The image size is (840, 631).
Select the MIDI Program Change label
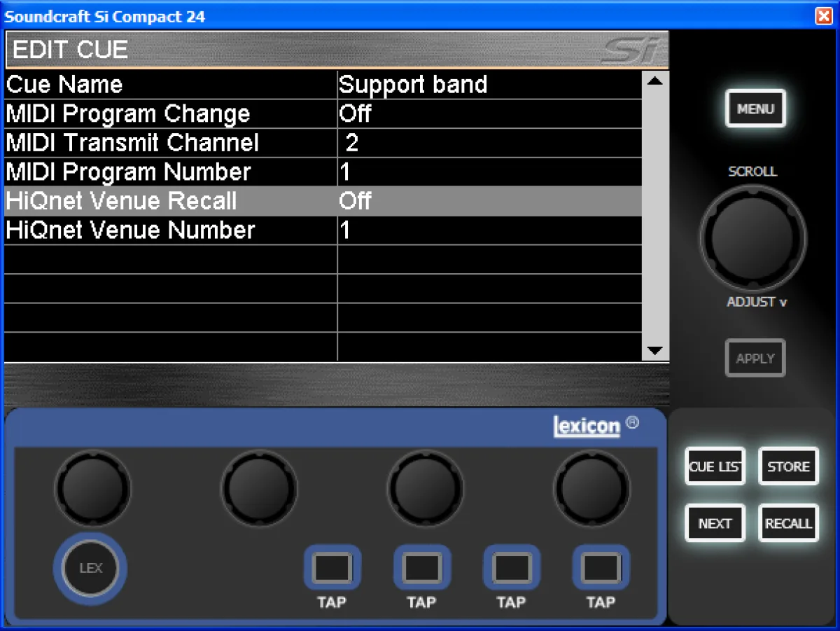[128, 114]
